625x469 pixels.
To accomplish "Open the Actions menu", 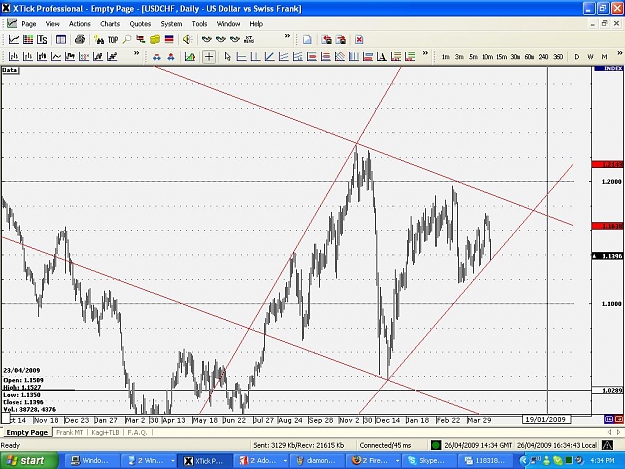I will click(80, 24).
